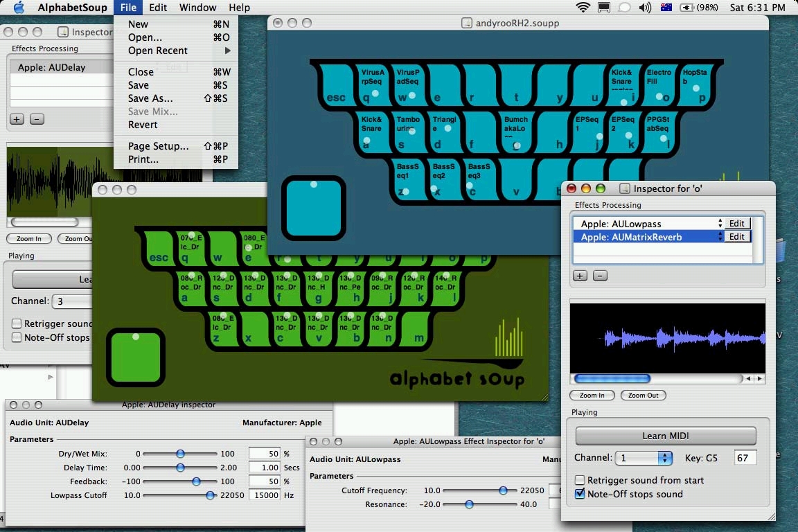Click the green 'esc' key

[x=158, y=249]
